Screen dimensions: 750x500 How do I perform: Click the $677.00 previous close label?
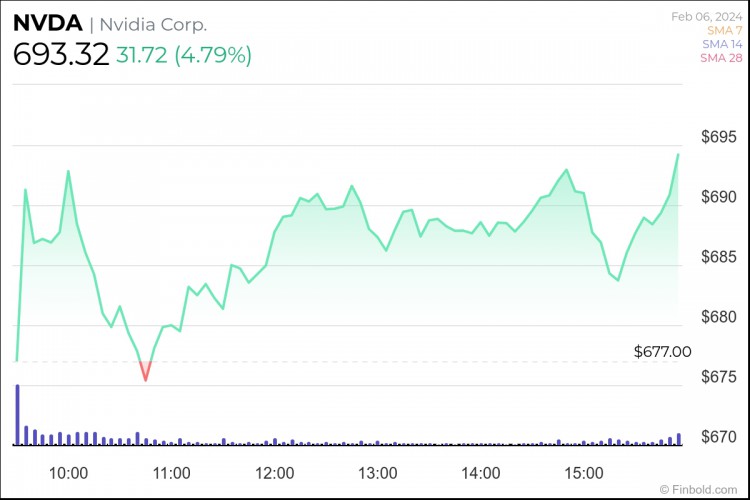(662, 352)
